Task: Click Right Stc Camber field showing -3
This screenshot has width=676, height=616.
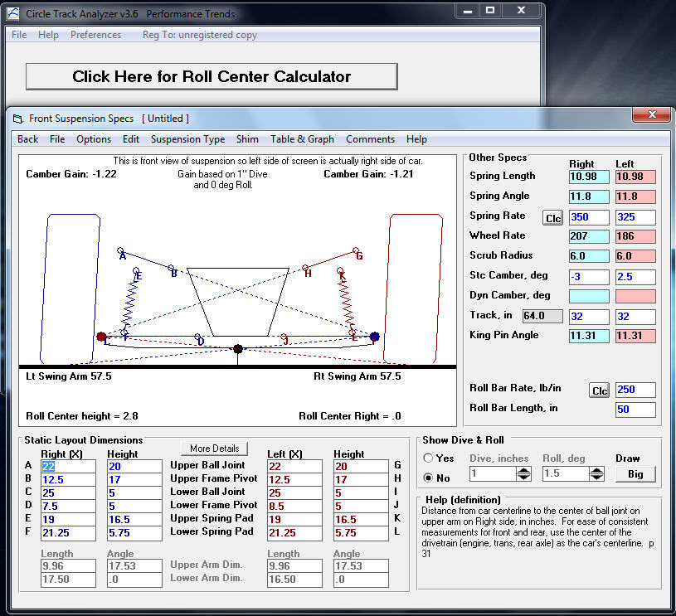Action: tap(589, 277)
